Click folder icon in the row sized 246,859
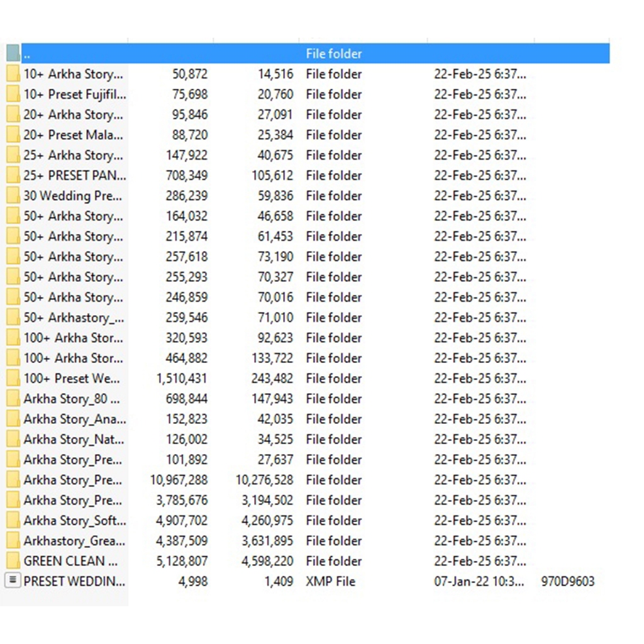 point(13,297)
